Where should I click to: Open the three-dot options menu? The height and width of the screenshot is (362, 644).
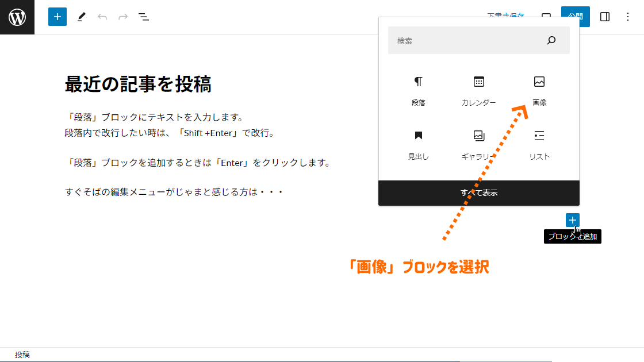[628, 17]
